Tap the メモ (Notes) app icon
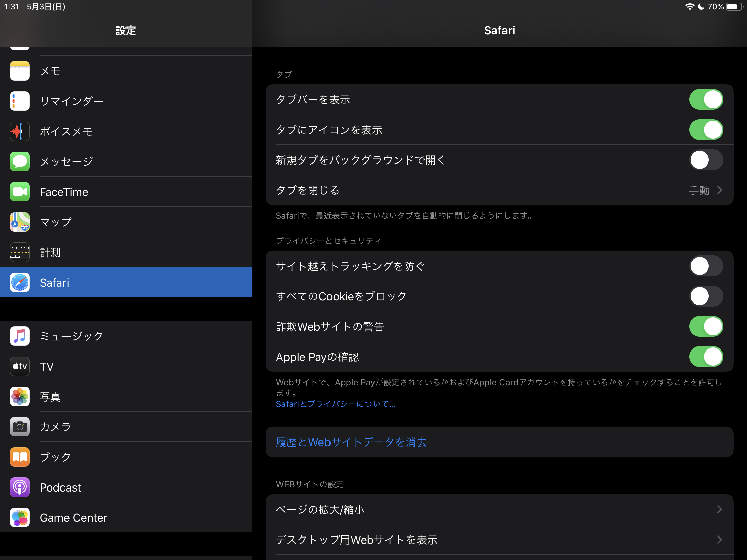Viewport: 747px width, 560px height. pyautogui.click(x=19, y=71)
